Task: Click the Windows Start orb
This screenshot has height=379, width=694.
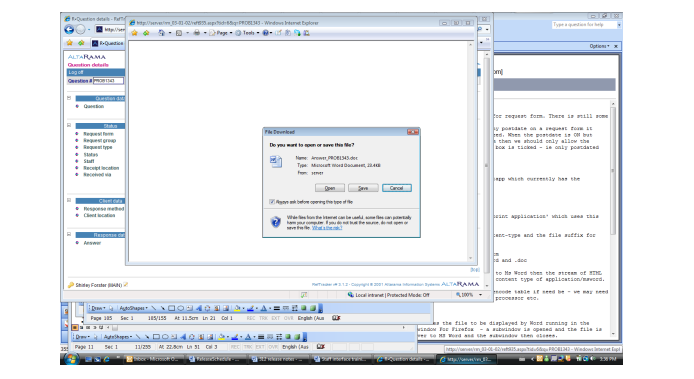Action: coord(72,359)
